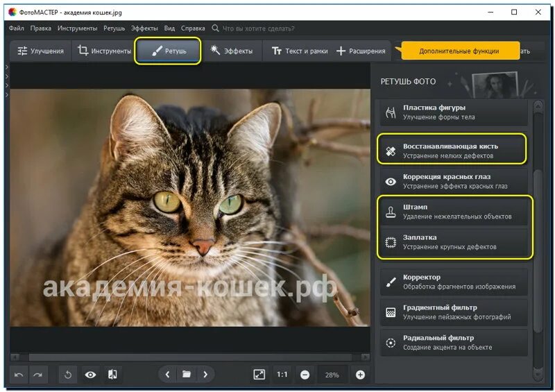Toggle original view with bottom eye icon
This screenshot has height=392, width=555.
click(91, 375)
